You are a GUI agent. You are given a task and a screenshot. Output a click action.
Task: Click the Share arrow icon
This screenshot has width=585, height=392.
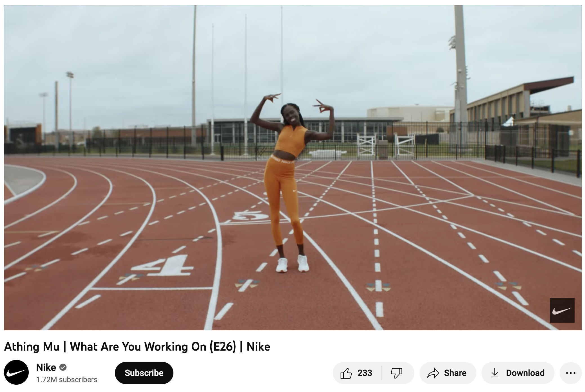[x=433, y=373]
